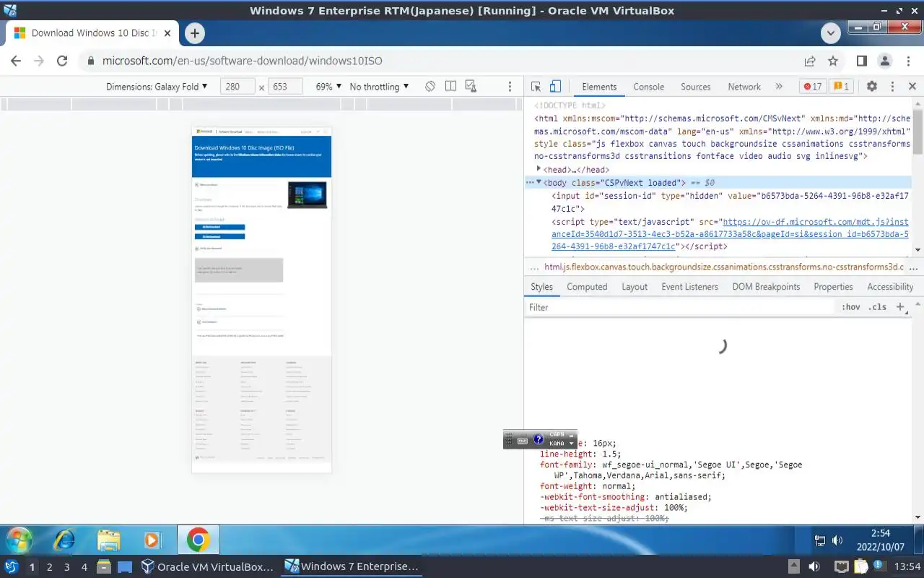The width and height of the screenshot is (924, 578).
Task: Switch to the Elements tab
Action: click(x=599, y=87)
